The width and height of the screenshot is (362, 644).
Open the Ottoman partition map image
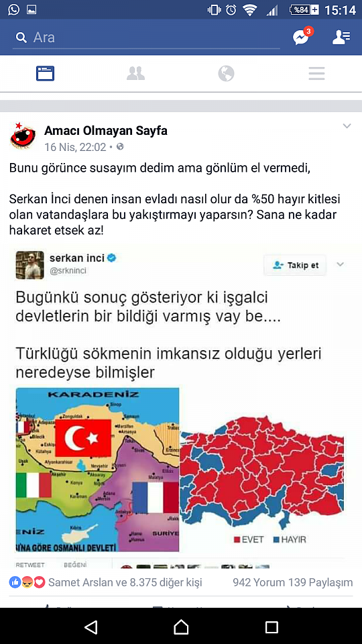(98, 470)
